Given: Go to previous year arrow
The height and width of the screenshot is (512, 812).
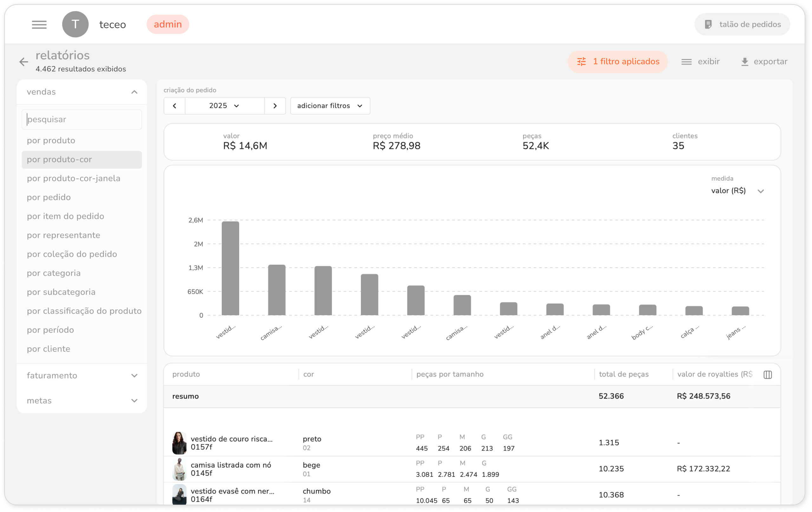Looking at the screenshot, I should tap(174, 106).
